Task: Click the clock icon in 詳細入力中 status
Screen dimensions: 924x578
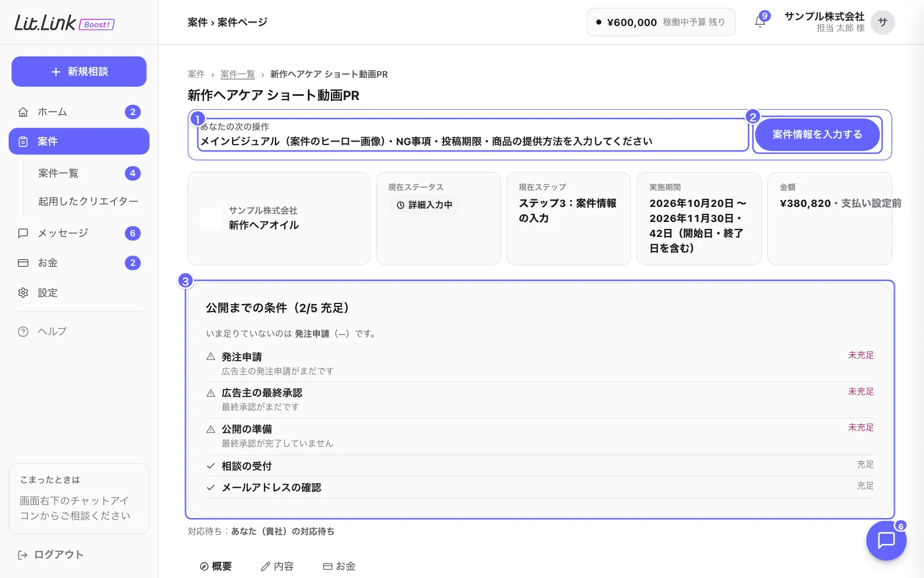Action: coord(400,205)
